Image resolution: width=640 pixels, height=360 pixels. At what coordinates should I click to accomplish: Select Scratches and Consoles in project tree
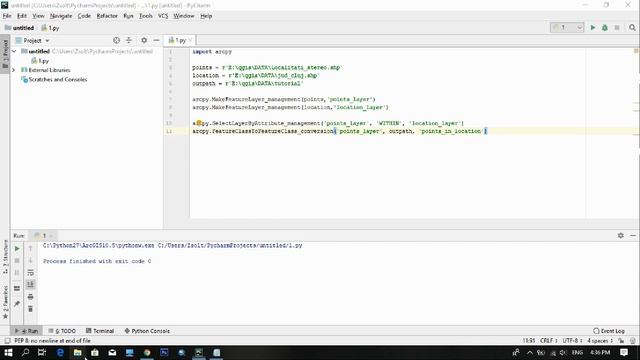[54, 80]
